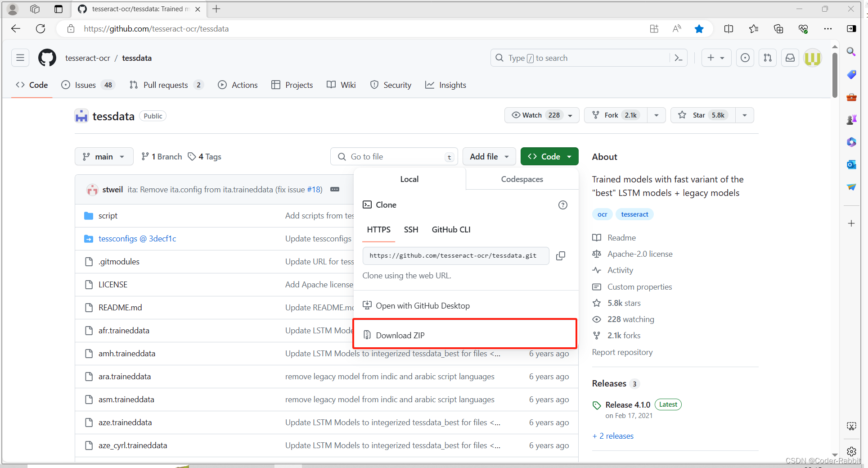Open the tab actions menu icon

pyautogui.click(x=58, y=9)
